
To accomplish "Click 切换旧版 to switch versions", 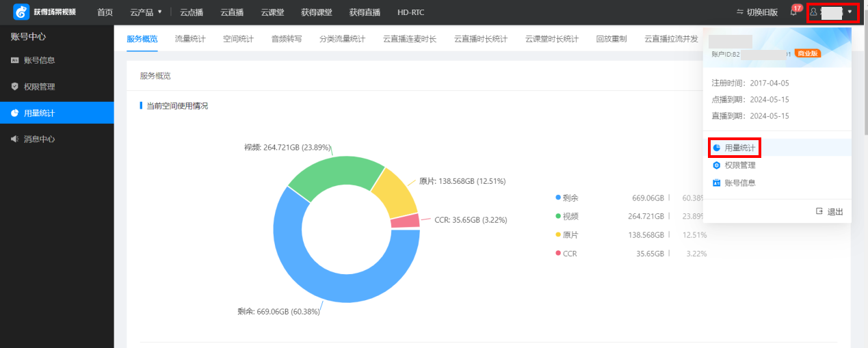I will tap(757, 12).
